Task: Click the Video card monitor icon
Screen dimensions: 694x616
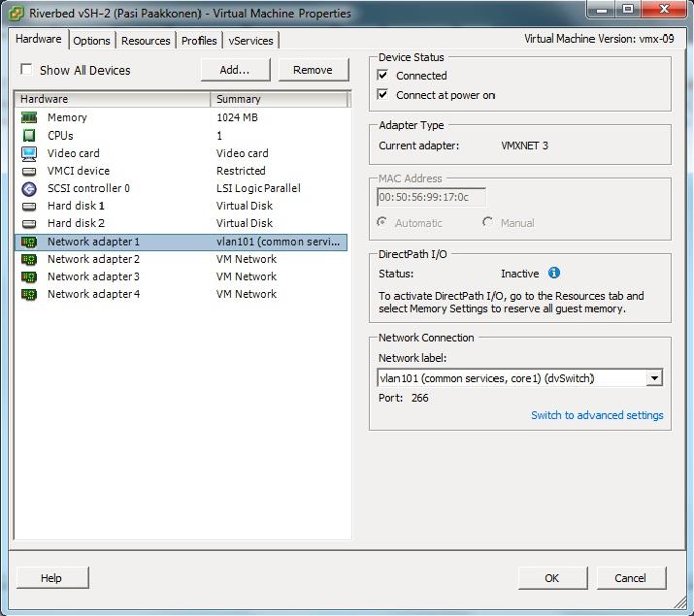Action: (29, 153)
